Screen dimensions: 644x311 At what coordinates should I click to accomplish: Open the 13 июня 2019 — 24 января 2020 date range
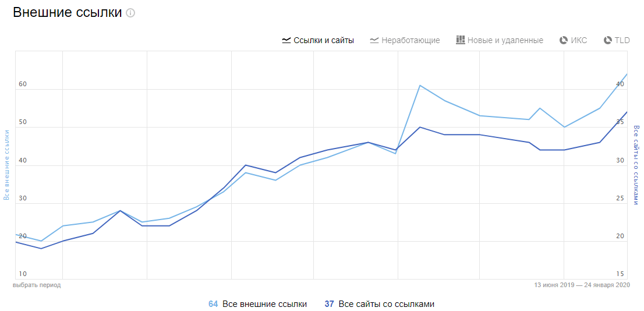click(x=582, y=285)
